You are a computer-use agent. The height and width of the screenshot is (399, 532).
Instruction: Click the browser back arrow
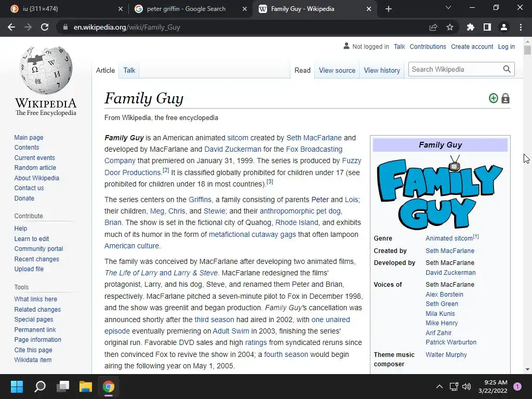(x=11, y=27)
